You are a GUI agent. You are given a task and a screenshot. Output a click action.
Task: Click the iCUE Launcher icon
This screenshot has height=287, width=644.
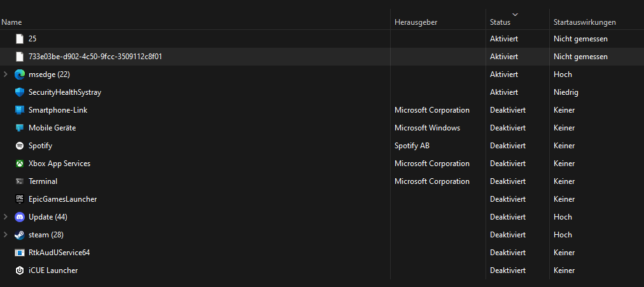[x=19, y=270]
